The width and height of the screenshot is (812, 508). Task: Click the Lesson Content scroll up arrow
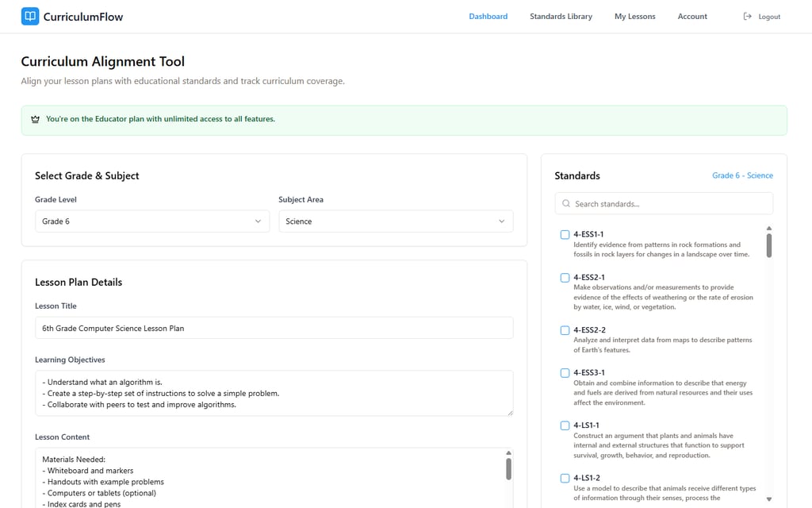(x=508, y=453)
